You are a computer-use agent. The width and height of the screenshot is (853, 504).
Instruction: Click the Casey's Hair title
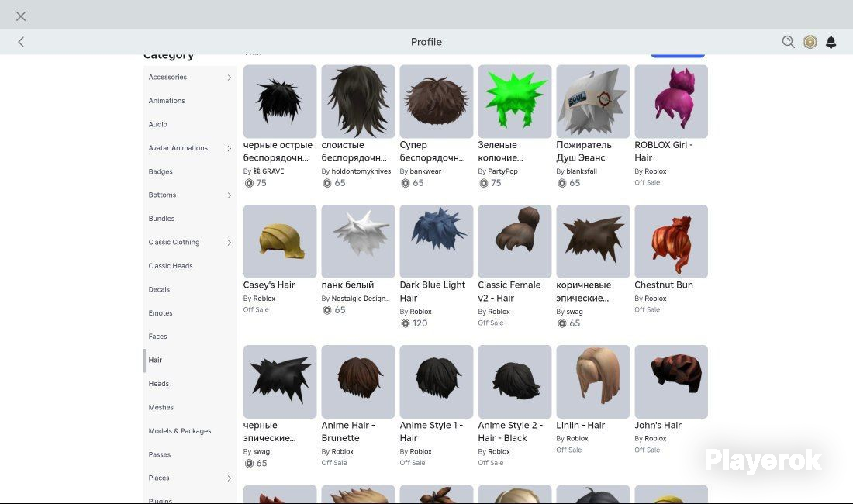pyautogui.click(x=269, y=285)
